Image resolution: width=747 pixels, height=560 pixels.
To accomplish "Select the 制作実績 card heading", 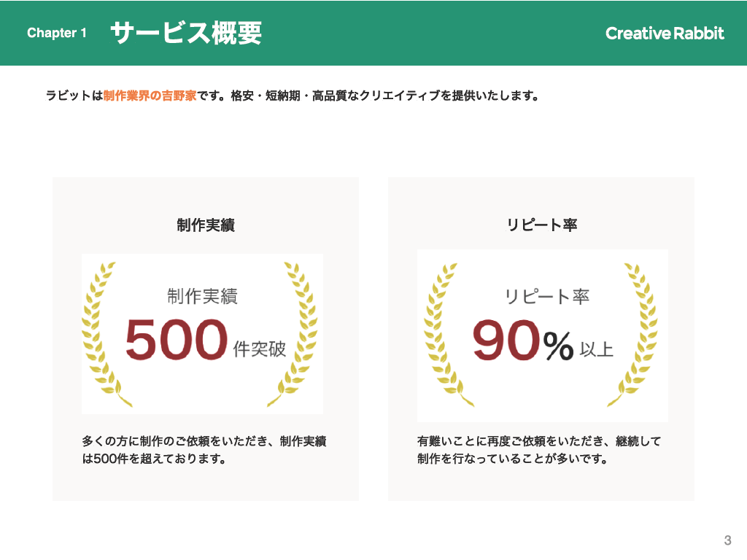I will pyautogui.click(x=205, y=225).
